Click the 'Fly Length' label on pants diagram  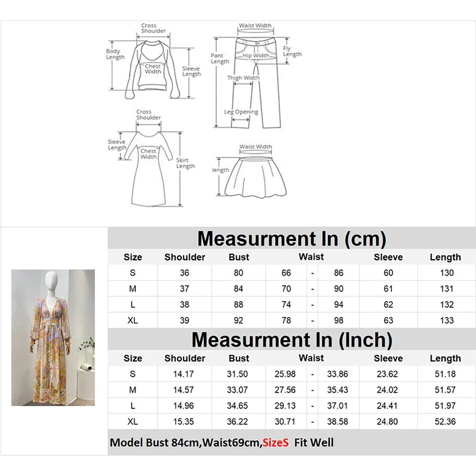pos(292,51)
